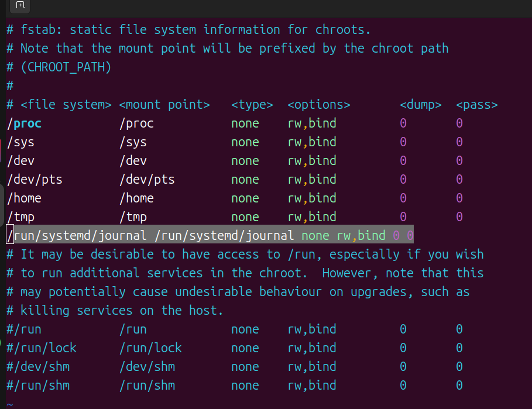Place cursor on the bold /proc entry
This screenshot has width=532, height=409.
[25, 123]
